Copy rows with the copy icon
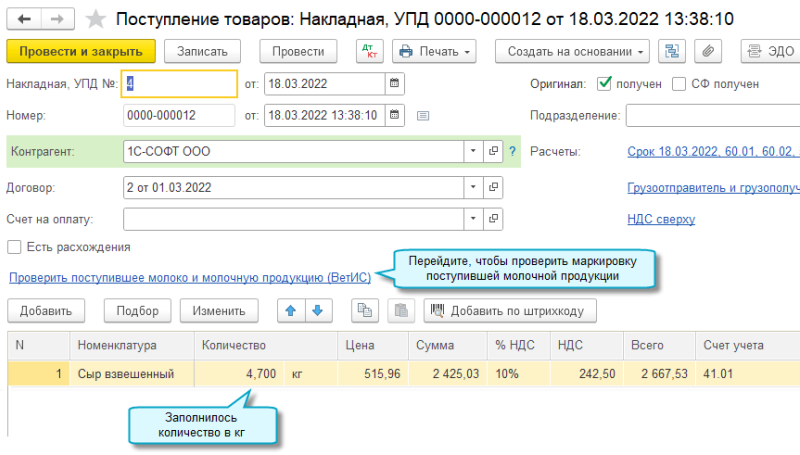800x455 pixels. tap(365, 311)
